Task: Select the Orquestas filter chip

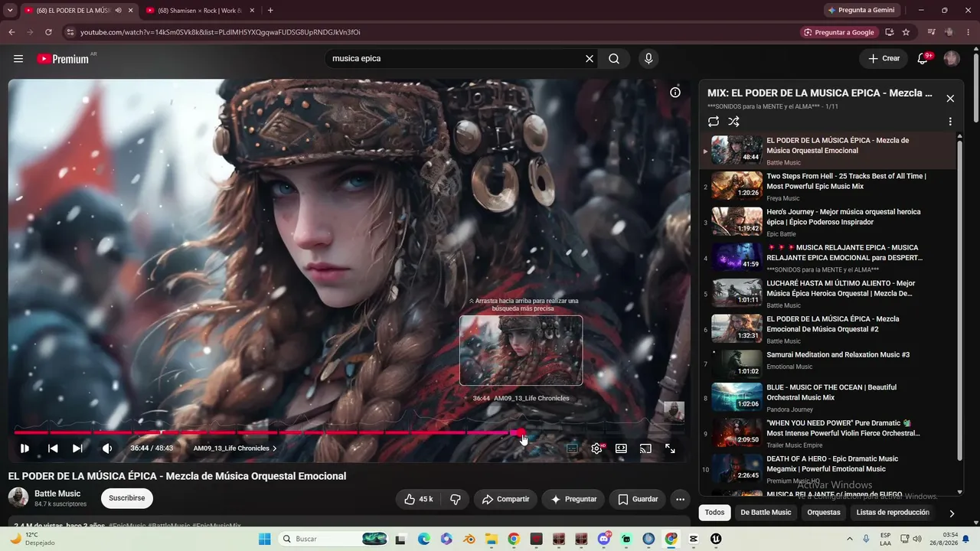Action: (824, 513)
